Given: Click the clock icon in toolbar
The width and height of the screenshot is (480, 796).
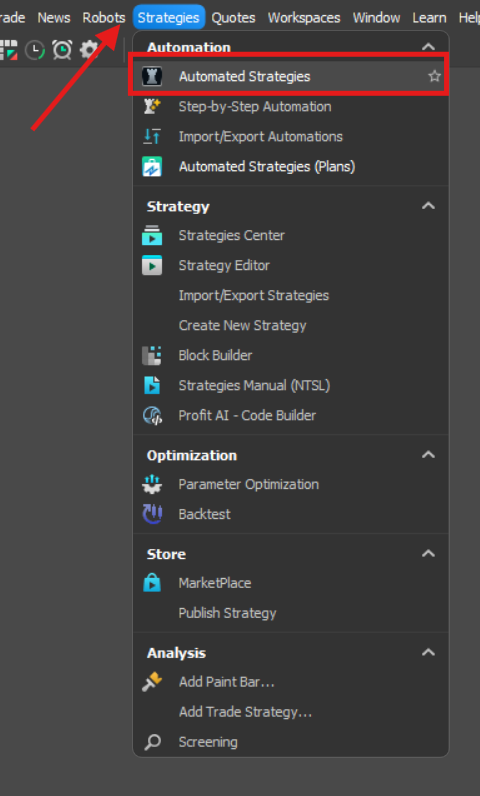Looking at the screenshot, I should [35, 50].
